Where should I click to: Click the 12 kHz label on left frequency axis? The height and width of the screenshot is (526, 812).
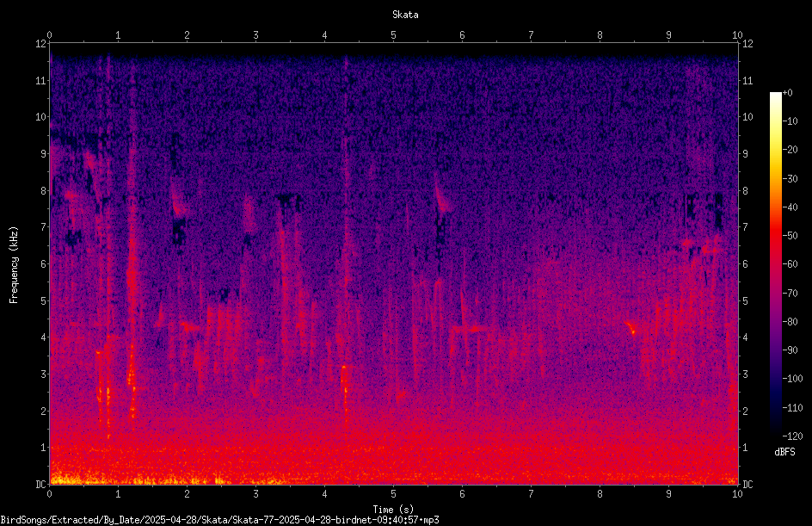pyautogui.click(x=41, y=44)
